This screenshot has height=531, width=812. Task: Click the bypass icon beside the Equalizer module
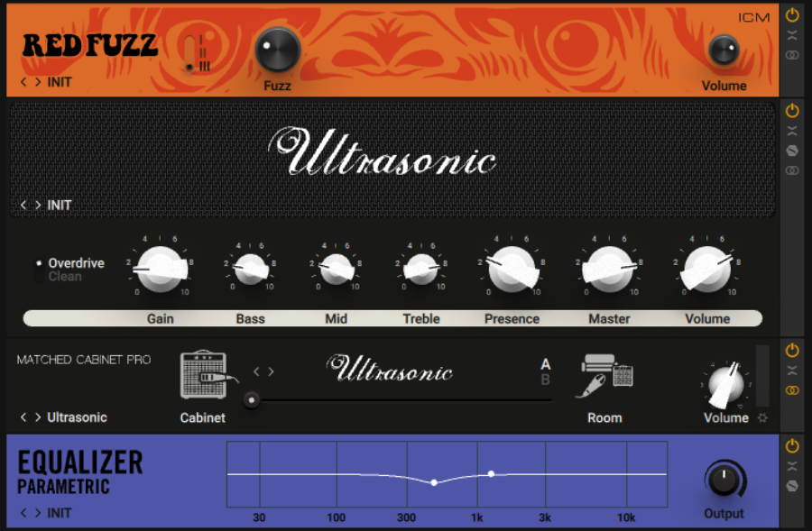point(790,484)
